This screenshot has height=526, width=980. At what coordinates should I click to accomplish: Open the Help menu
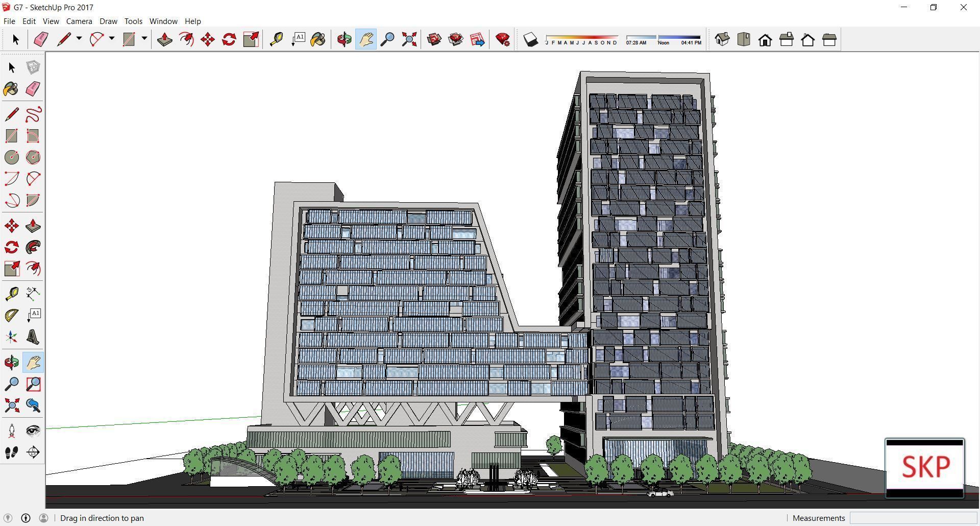pos(193,21)
